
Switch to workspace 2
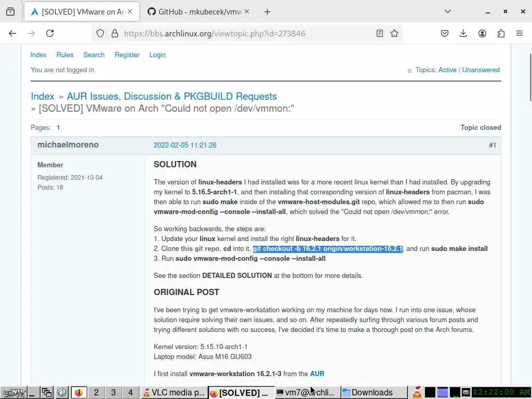click(x=96, y=393)
